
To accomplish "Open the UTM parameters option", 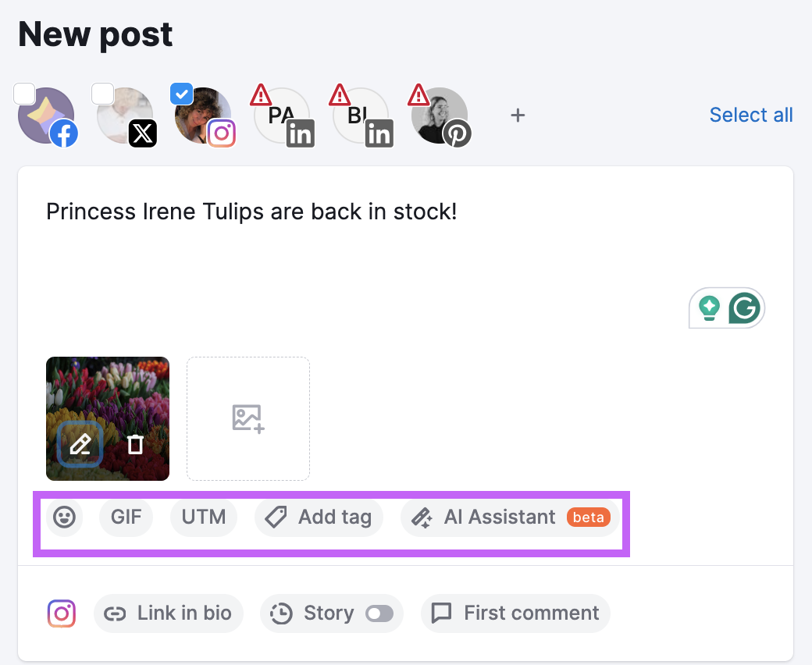I will coord(204,517).
